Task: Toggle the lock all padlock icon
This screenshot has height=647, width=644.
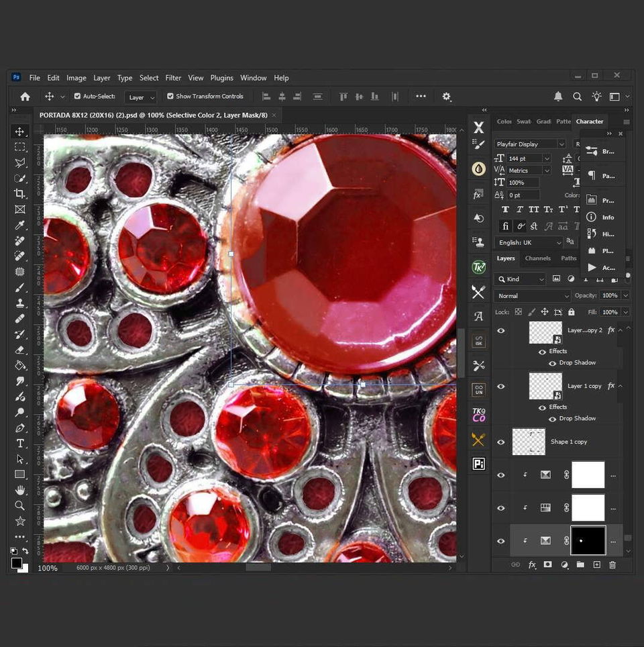Action: tap(571, 312)
